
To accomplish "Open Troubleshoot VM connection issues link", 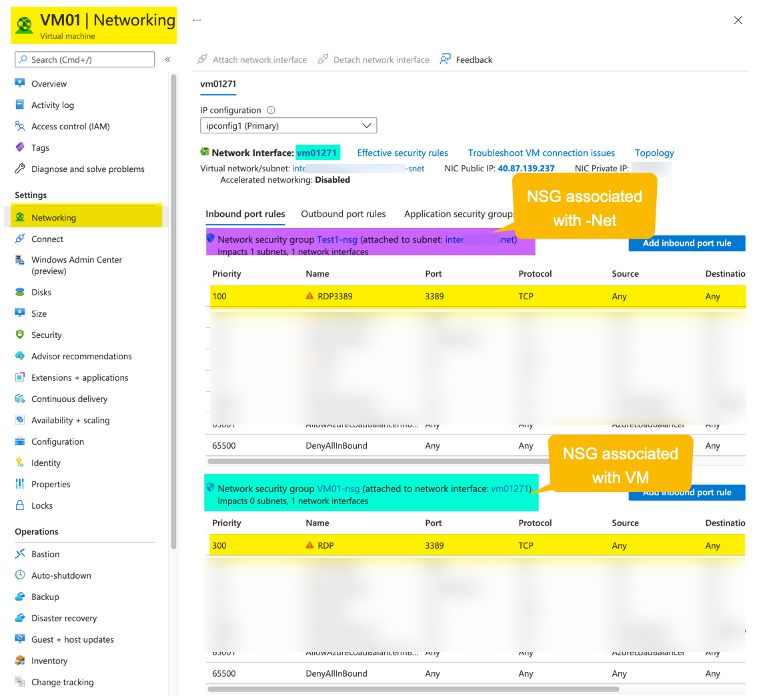I will 541,153.
